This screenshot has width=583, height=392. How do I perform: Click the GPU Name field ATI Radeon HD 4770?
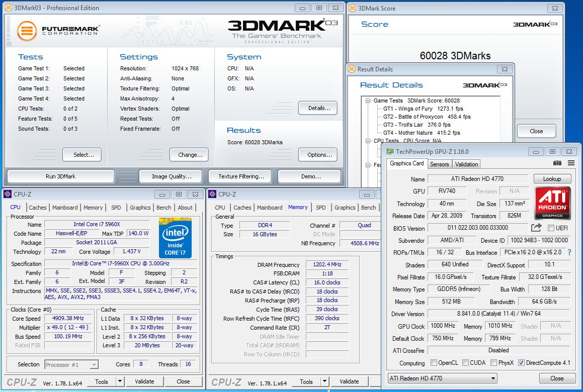click(477, 179)
